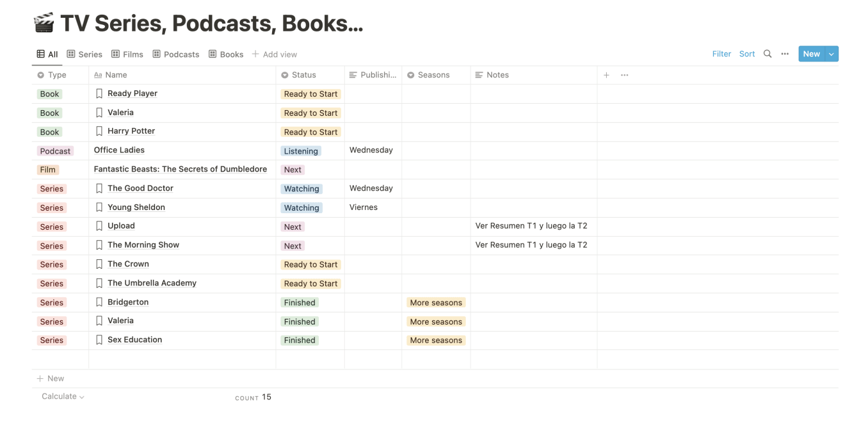
Task: Click the Publishing column text icon
Action: pos(353,75)
